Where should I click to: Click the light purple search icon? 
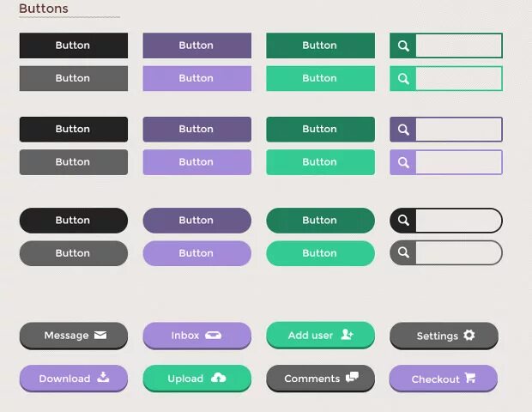[x=403, y=162]
